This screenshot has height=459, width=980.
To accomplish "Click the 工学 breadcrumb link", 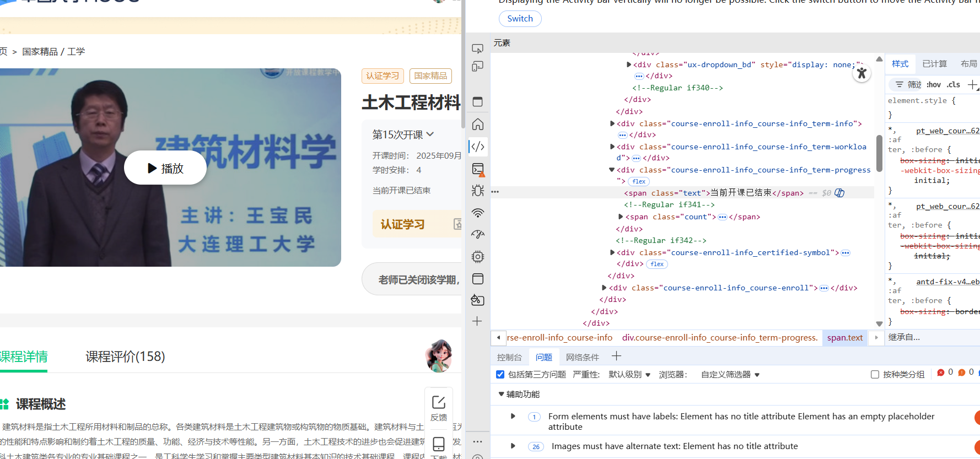I will (x=76, y=51).
